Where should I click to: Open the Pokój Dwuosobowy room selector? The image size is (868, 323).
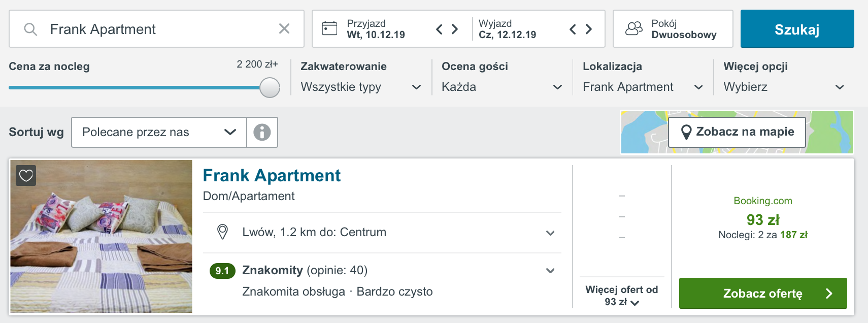[x=673, y=29]
